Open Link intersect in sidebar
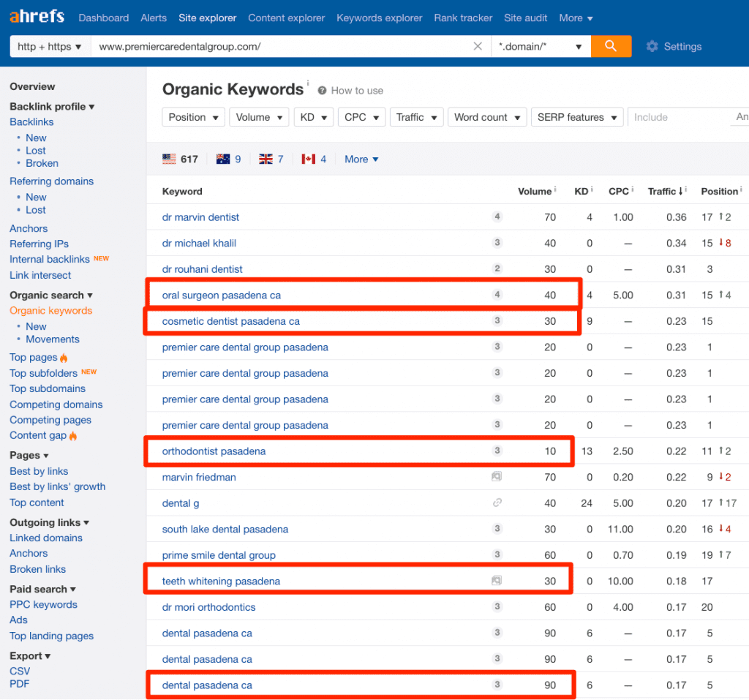 tap(40, 275)
